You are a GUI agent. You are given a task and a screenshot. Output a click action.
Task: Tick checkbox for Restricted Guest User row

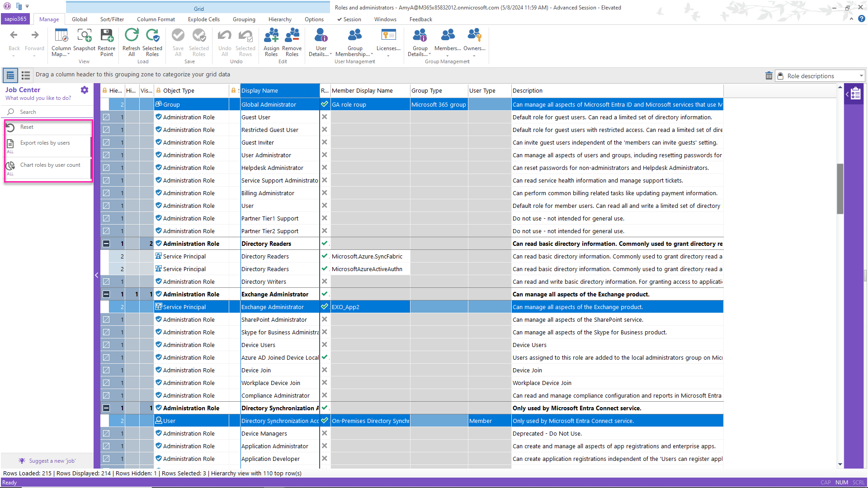(x=106, y=130)
